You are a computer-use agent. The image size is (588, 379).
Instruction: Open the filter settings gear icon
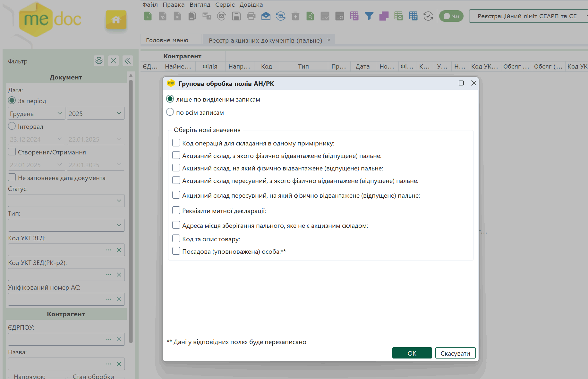click(x=99, y=61)
